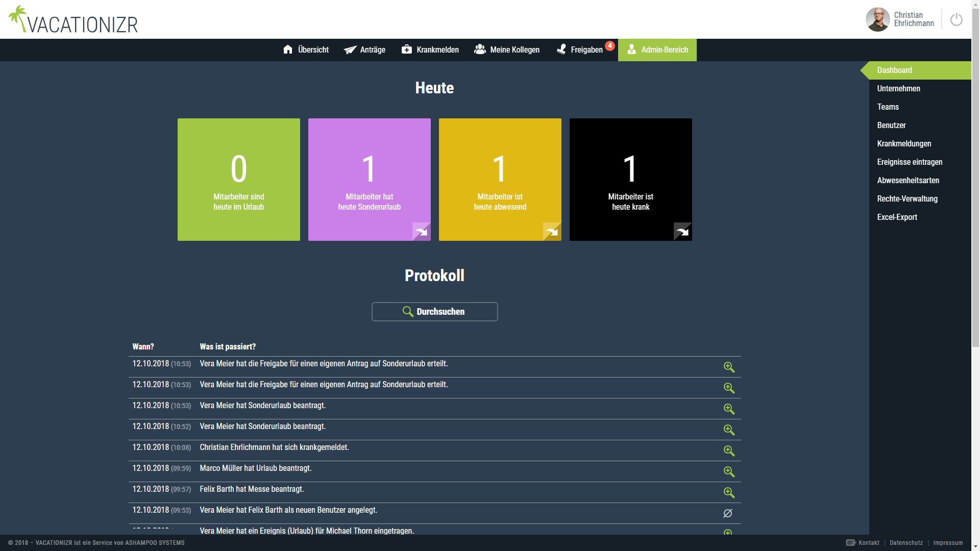The height and width of the screenshot is (551, 980).
Task: Click the Übersicht home icon
Action: coord(288,49)
